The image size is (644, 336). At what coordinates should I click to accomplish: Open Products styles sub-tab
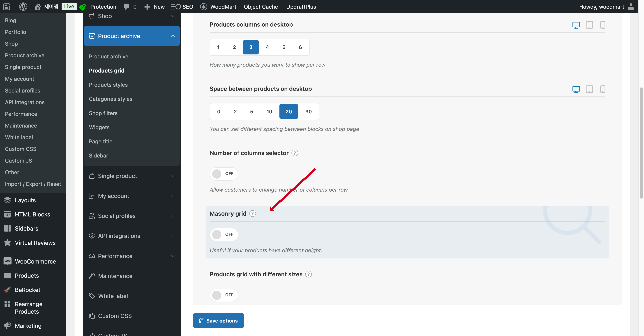[108, 85]
